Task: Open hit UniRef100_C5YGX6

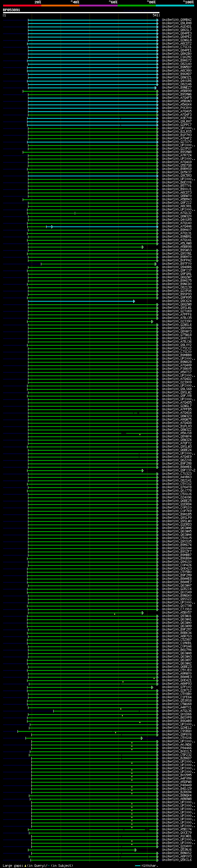Action: [x=176, y=738]
